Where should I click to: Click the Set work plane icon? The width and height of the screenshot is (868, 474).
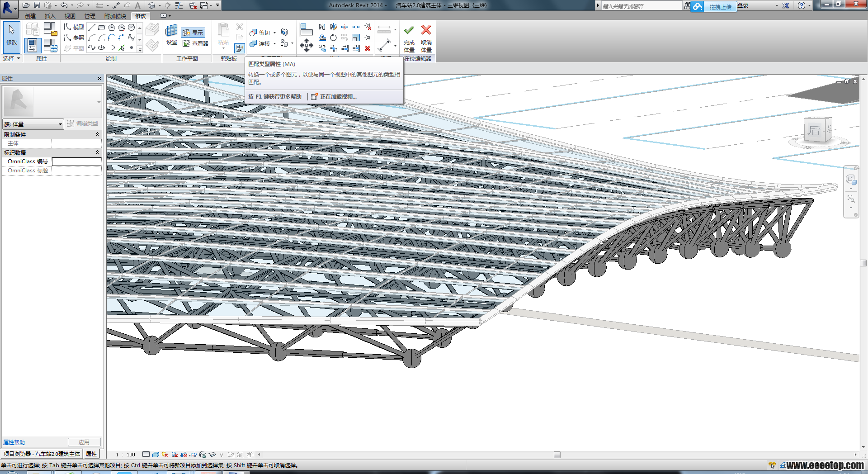click(x=172, y=31)
